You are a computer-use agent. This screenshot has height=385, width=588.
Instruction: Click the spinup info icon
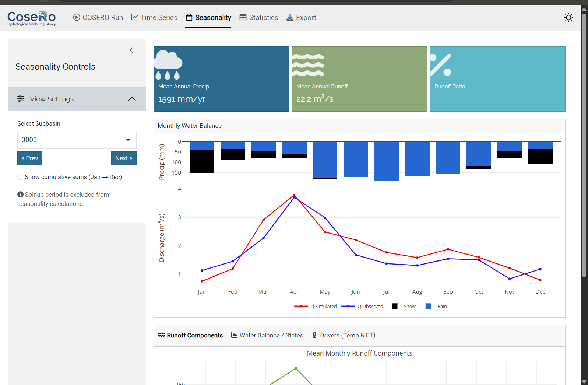click(21, 195)
